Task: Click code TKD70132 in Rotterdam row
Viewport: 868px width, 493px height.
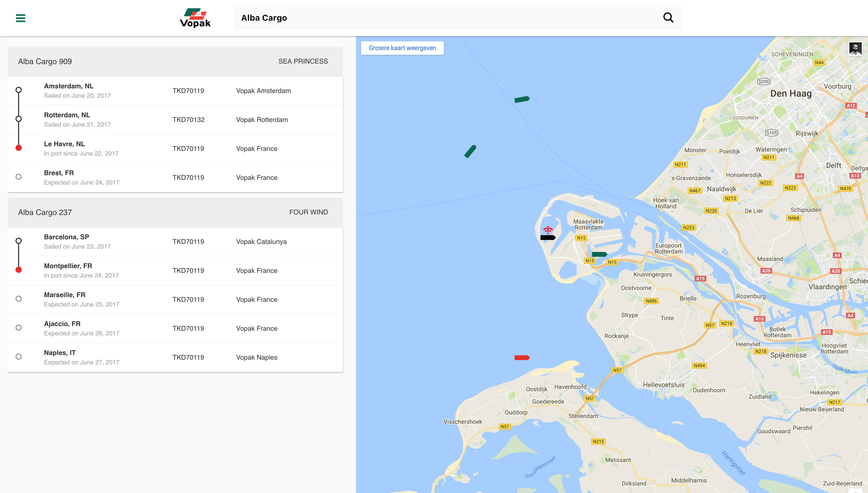Action: pyautogui.click(x=189, y=120)
